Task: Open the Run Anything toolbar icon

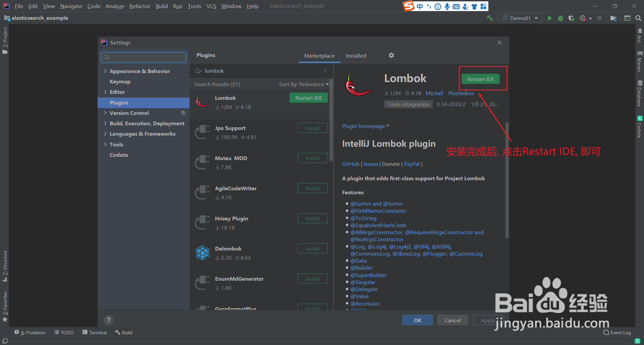Action: [x=627, y=18]
